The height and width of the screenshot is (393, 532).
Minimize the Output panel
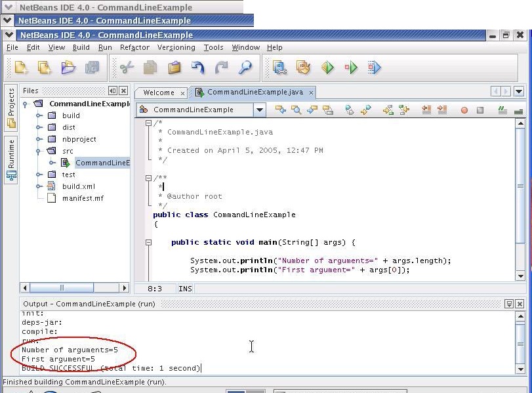[x=509, y=304]
